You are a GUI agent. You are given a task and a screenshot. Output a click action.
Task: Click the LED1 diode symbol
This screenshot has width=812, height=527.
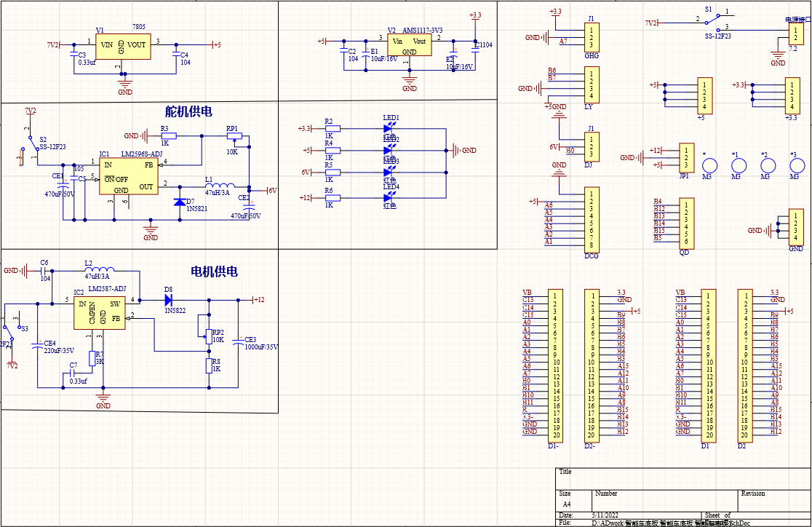coord(389,128)
